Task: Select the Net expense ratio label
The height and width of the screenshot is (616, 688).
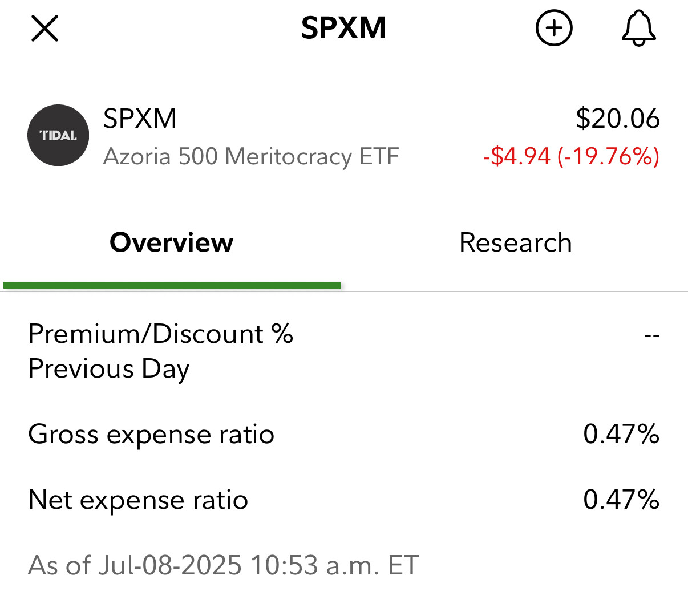Action: point(138,500)
